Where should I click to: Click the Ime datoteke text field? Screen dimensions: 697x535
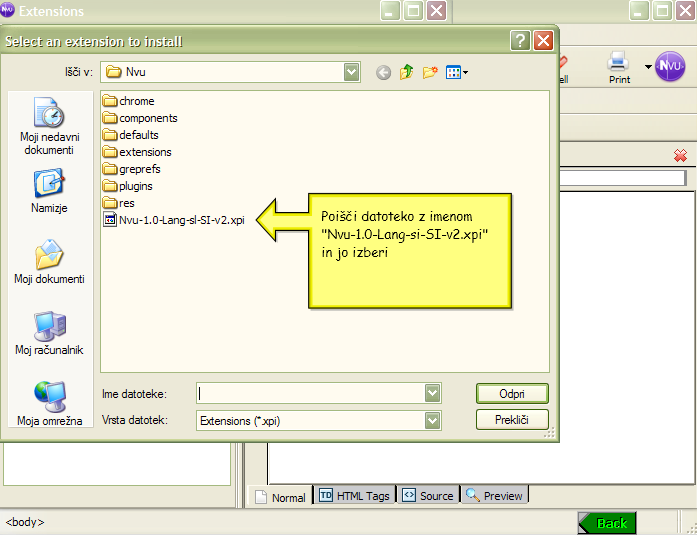click(x=310, y=393)
